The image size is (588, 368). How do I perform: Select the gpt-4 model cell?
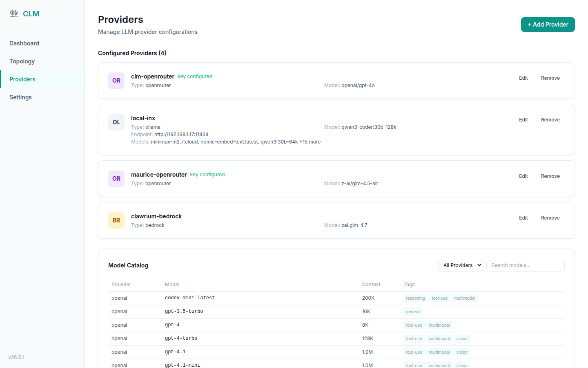pos(172,325)
